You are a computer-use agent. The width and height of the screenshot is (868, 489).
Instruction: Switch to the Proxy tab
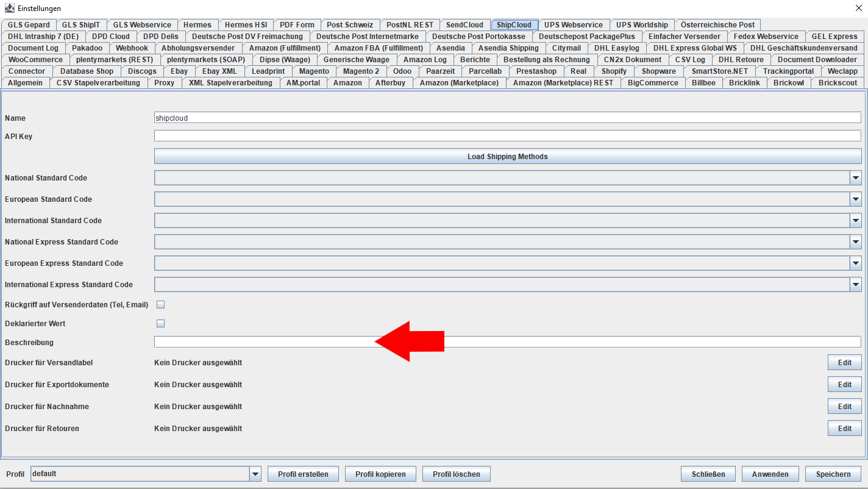[165, 83]
